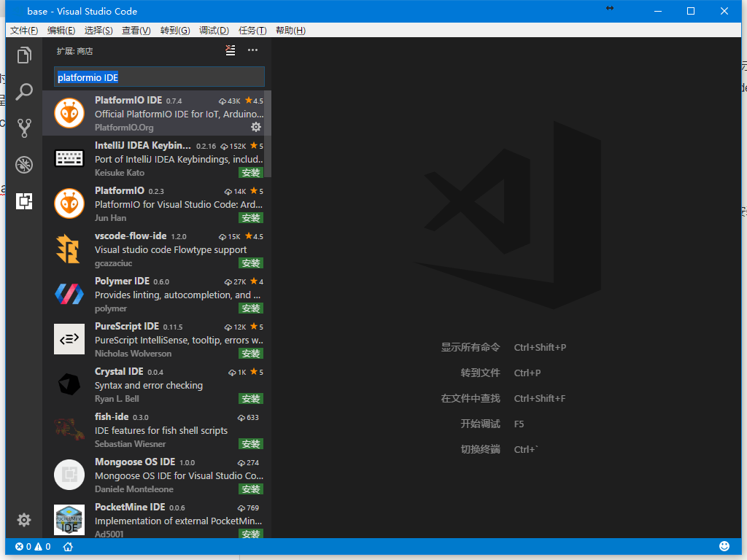Open the 文件 menu
Viewport: 747px width, 560px height.
(x=23, y=30)
